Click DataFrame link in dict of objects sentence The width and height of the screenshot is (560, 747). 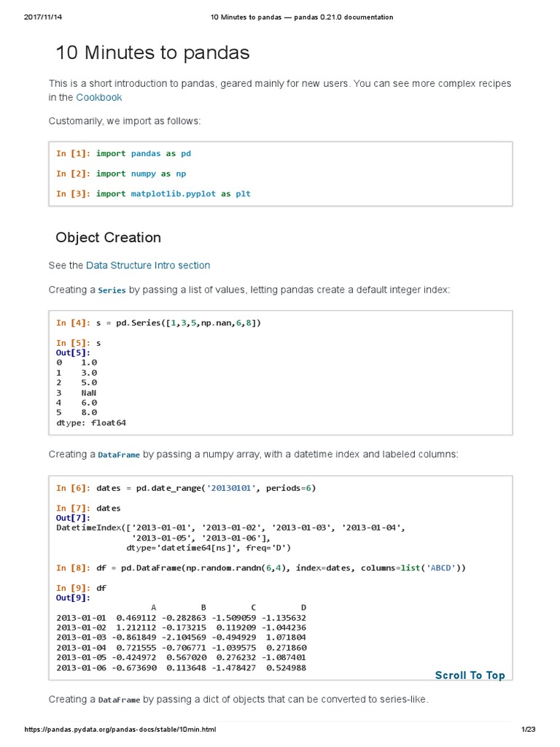tap(119, 700)
